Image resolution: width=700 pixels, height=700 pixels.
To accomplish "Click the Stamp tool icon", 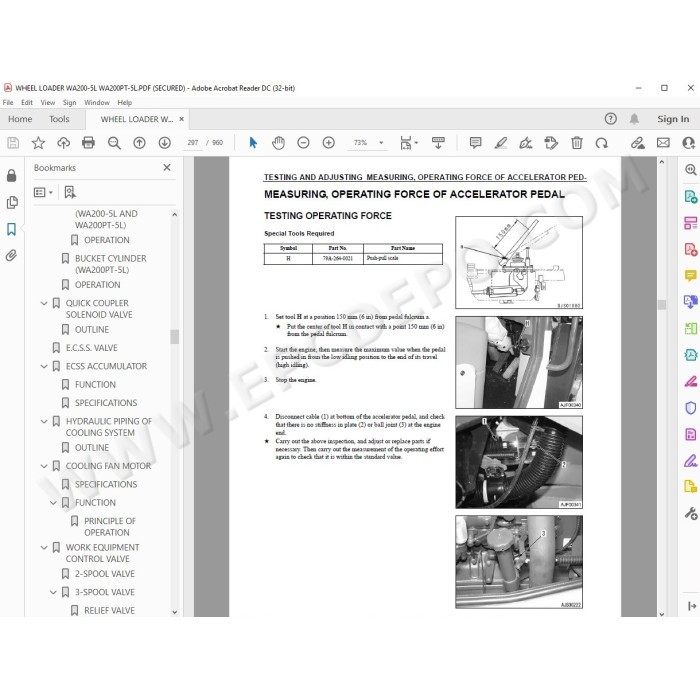I will pyautogui.click(x=551, y=143).
